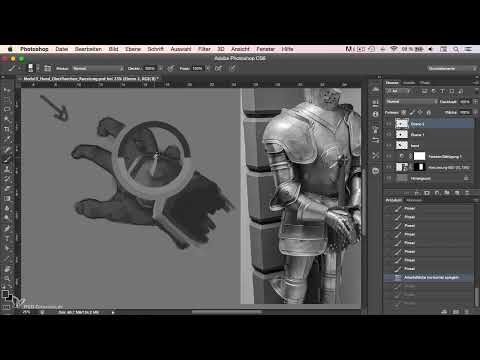Select the Rectangular Marquee tool

point(6,100)
